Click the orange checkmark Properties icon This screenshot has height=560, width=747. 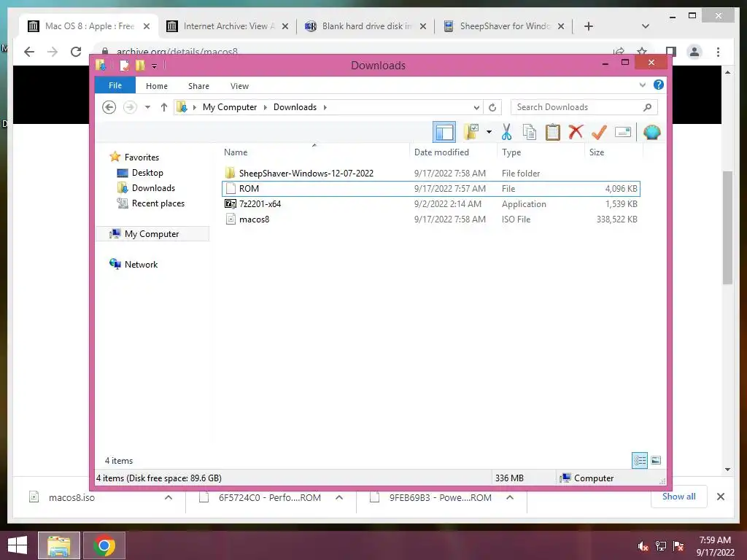(599, 132)
